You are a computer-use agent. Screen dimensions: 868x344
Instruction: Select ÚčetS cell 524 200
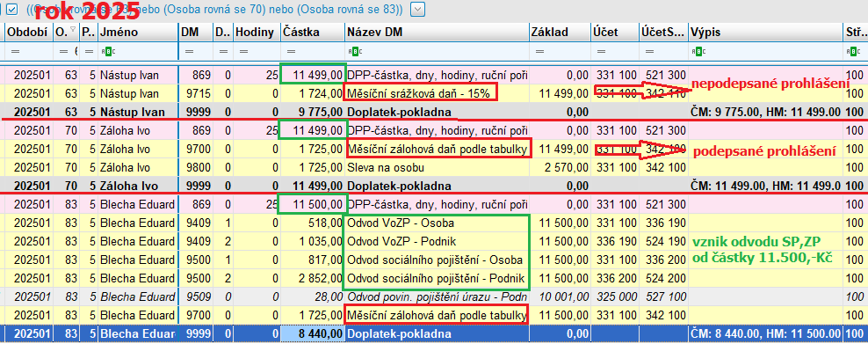coord(663,278)
